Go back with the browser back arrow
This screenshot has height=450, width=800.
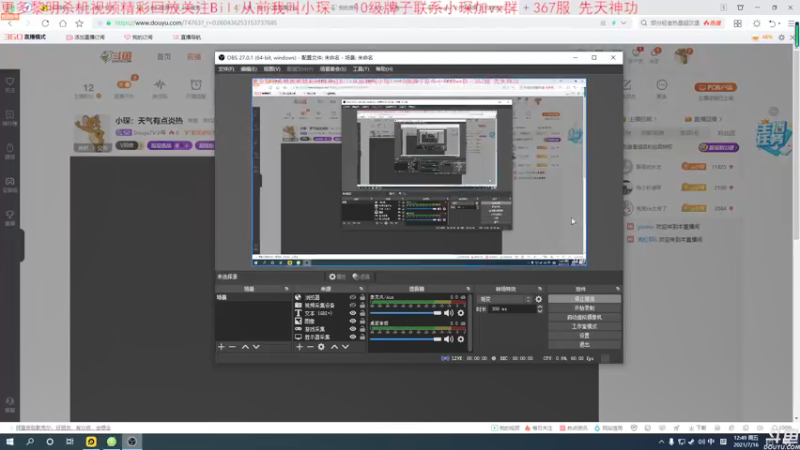10,23
